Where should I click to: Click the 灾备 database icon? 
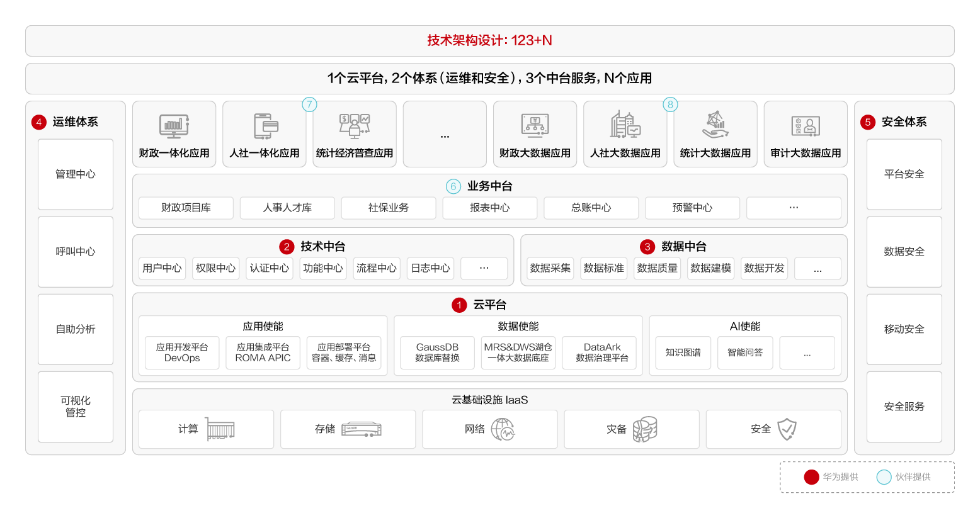[x=645, y=429]
